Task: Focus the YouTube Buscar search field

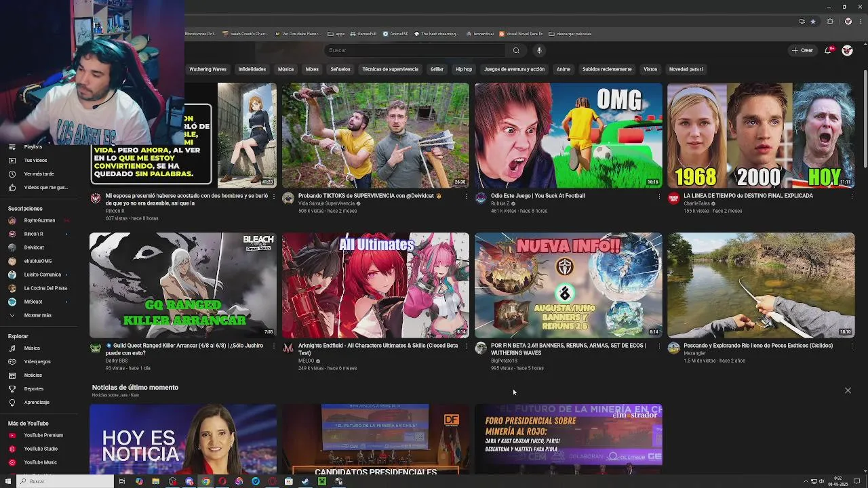Action: (414, 50)
